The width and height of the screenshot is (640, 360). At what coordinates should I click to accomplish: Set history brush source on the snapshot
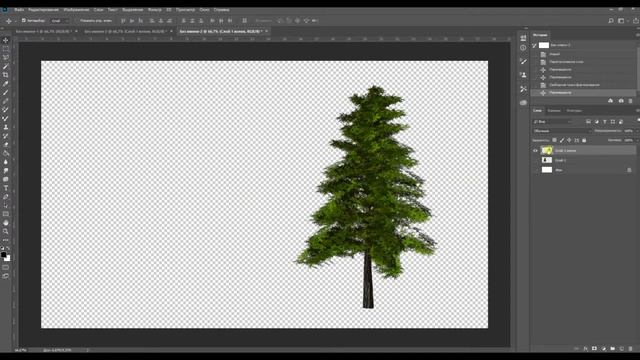[x=534, y=45]
